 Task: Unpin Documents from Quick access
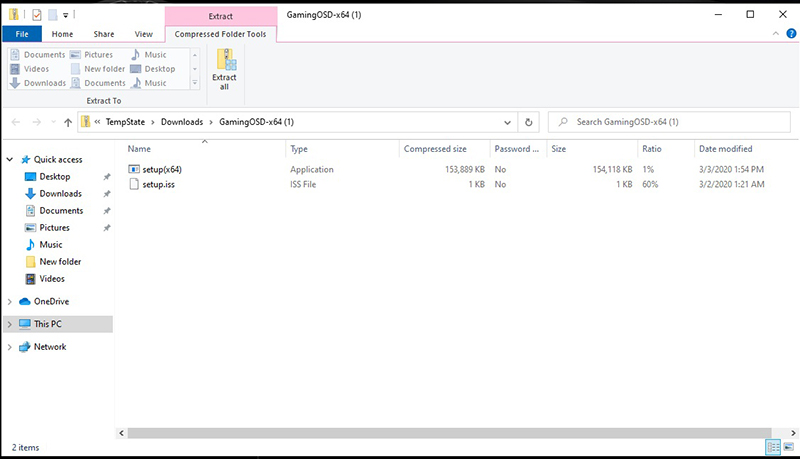pyautogui.click(x=107, y=211)
